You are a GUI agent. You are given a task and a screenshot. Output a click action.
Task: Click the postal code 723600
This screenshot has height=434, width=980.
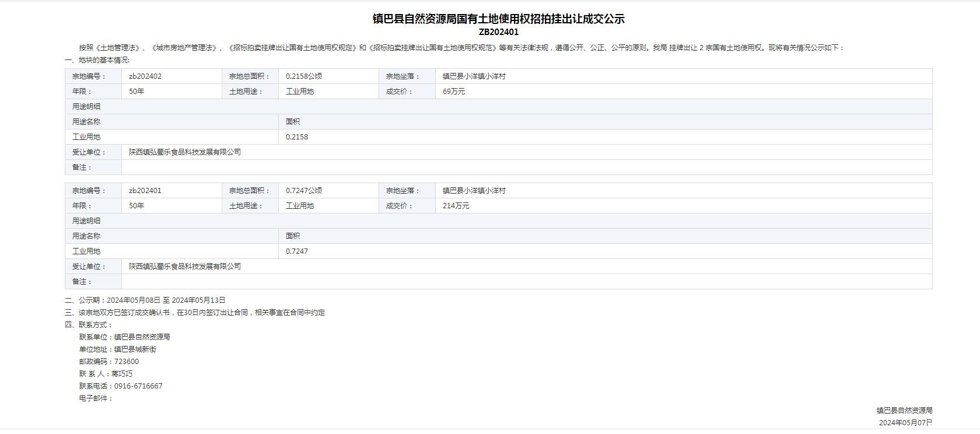click(x=127, y=362)
